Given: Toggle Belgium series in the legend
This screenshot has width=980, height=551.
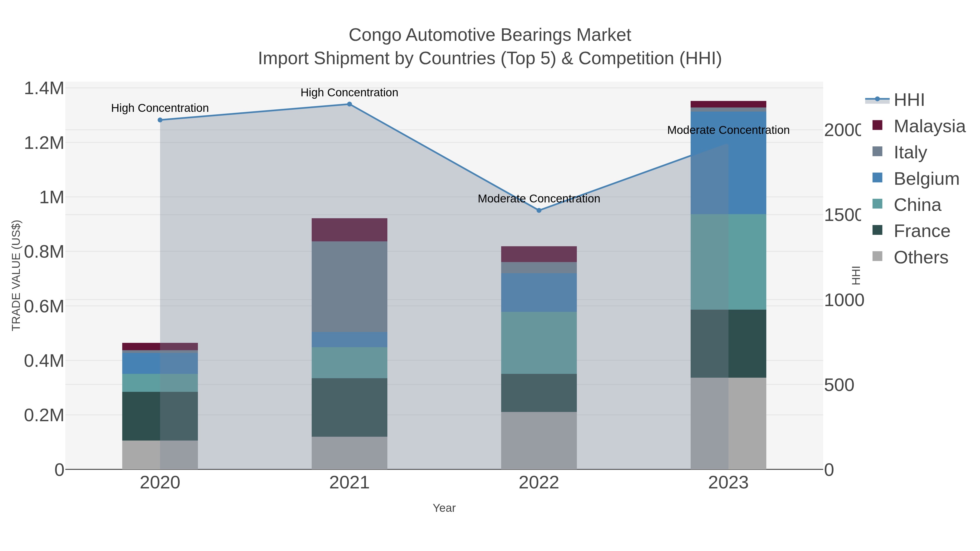Looking at the screenshot, I should pos(916,178).
